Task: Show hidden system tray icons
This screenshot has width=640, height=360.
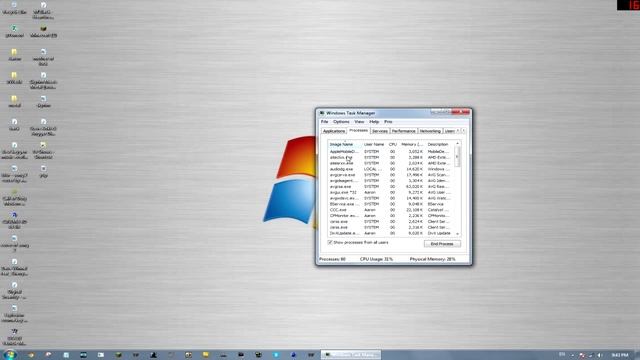Action: pyautogui.click(x=572, y=355)
